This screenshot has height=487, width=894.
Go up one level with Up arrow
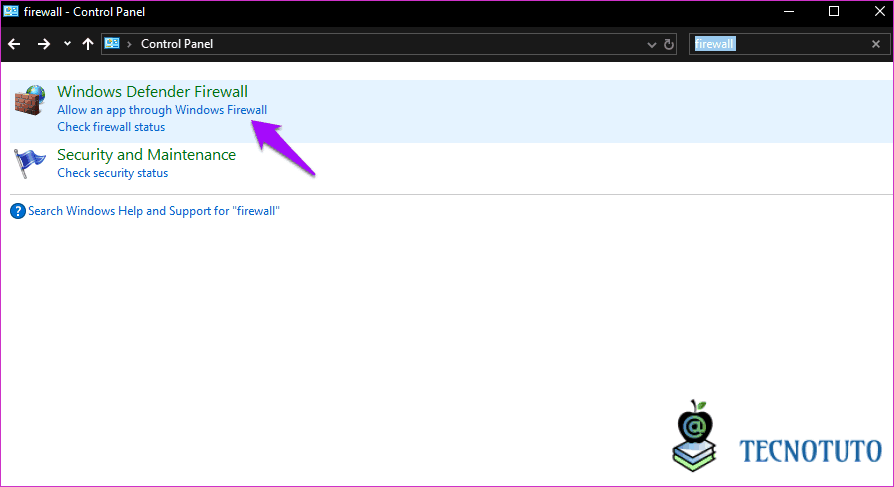[88, 44]
